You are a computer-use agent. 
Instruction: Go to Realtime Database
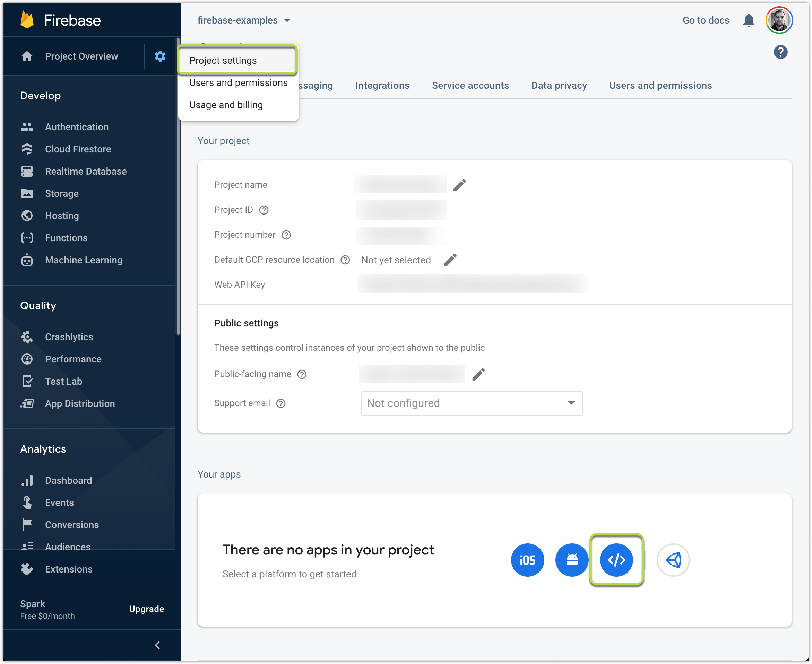[85, 171]
